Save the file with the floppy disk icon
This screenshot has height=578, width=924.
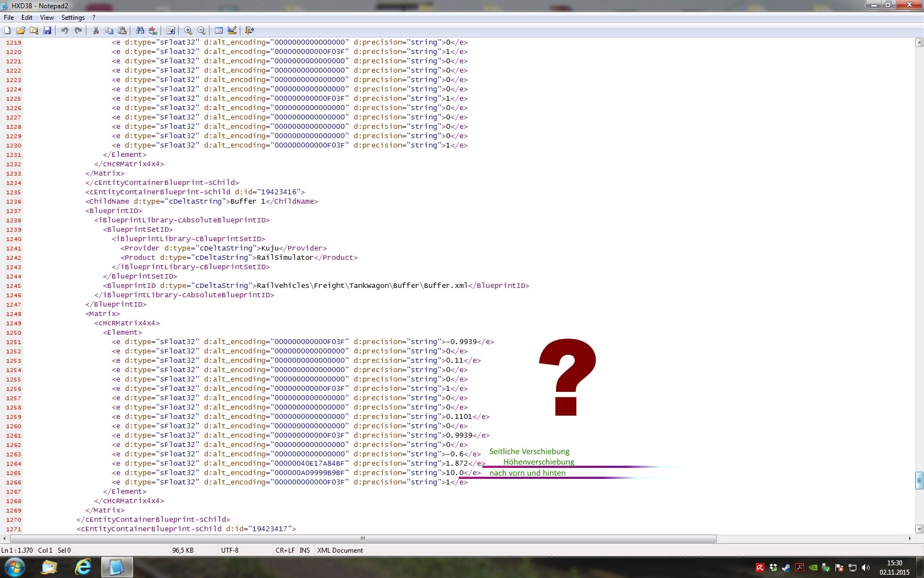(47, 31)
